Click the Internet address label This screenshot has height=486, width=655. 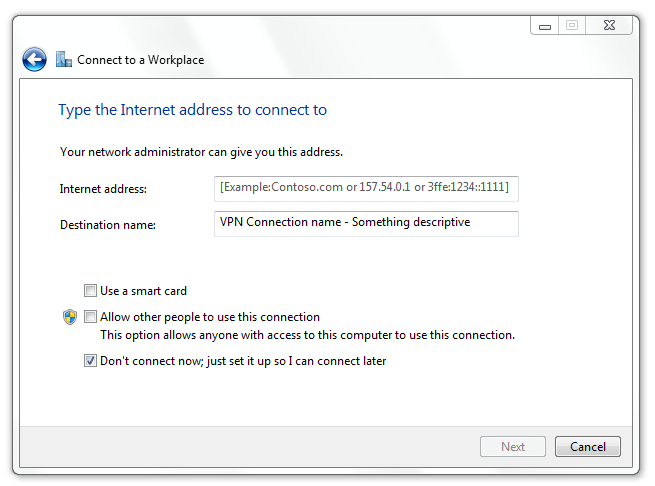[103, 189]
